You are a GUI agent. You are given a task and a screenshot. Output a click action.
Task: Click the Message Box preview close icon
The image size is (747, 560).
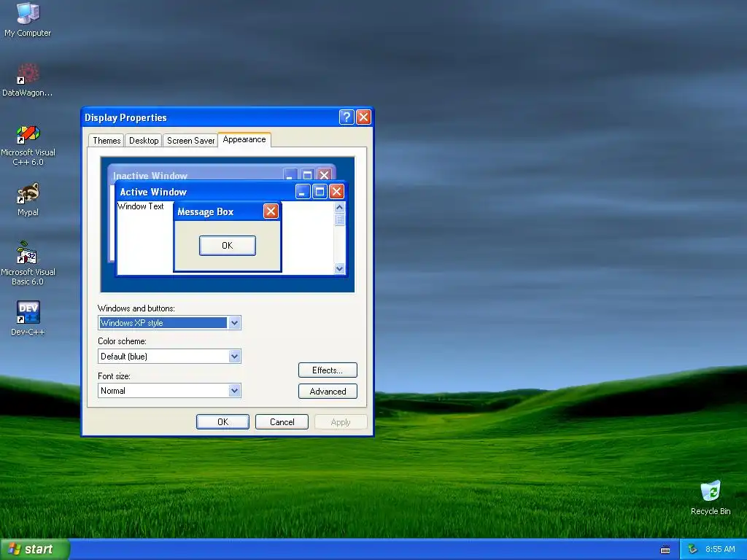(271, 211)
